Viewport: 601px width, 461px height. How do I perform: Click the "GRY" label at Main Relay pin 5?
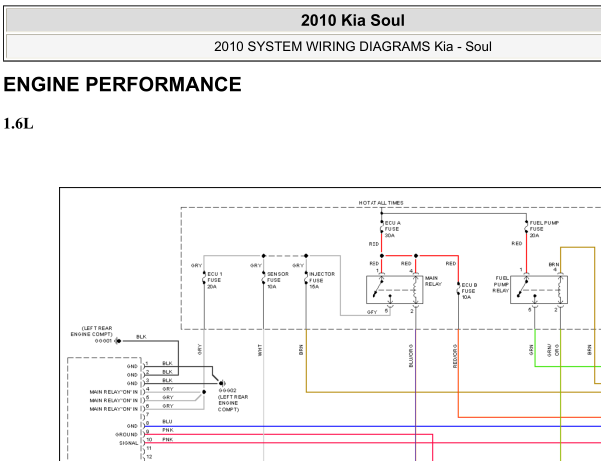(372, 312)
